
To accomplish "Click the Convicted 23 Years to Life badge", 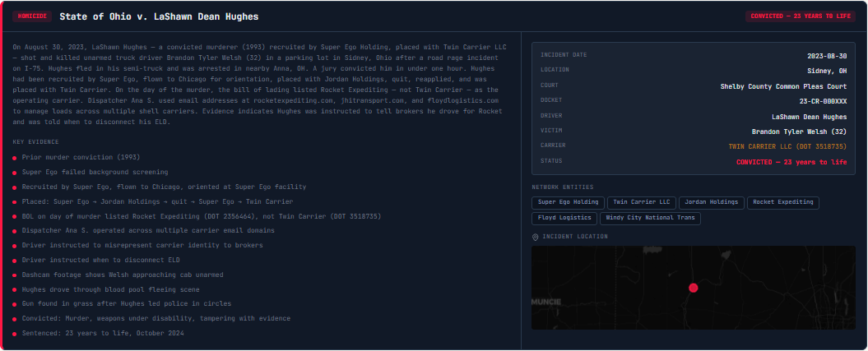I will 801,16.
